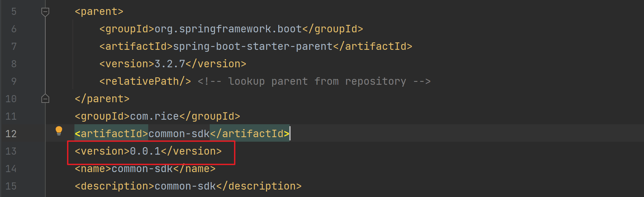This screenshot has width=644, height=197.
Task: Click line number 6 in the gutter
Action: 14,29
